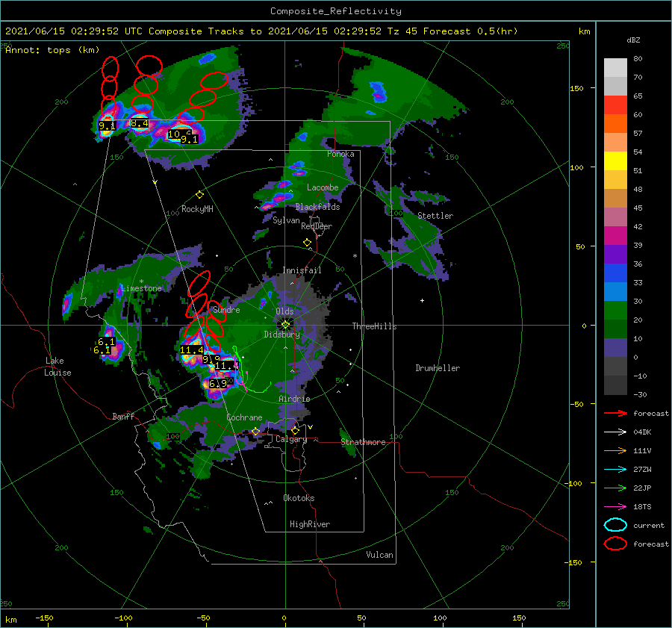Screen dimensions: 672x628
Task: Click the 6.9 storm top label
Action: click(218, 384)
